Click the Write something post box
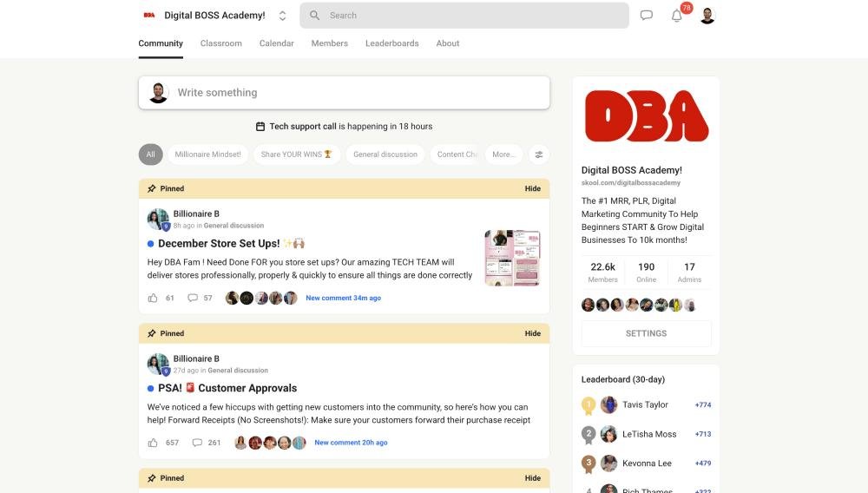 [x=344, y=92]
